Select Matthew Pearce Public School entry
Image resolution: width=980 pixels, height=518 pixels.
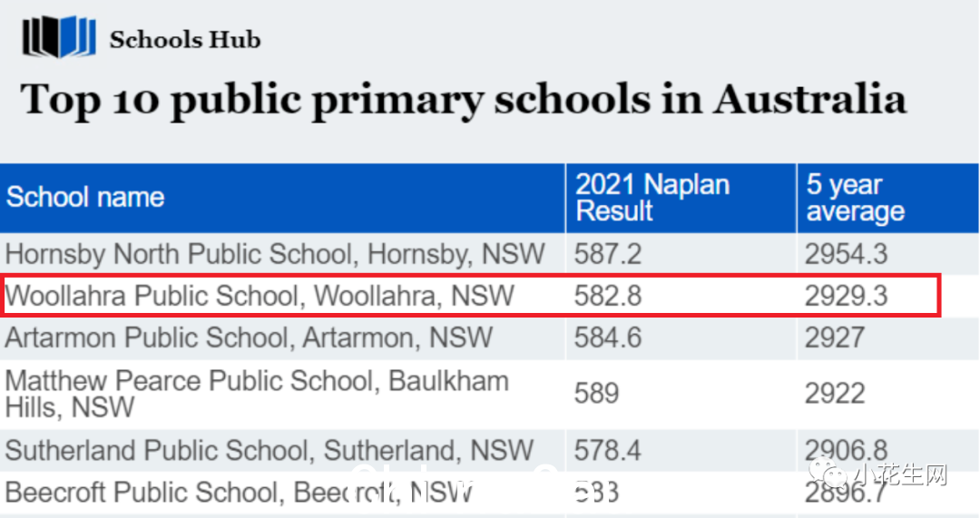pos(257,394)
